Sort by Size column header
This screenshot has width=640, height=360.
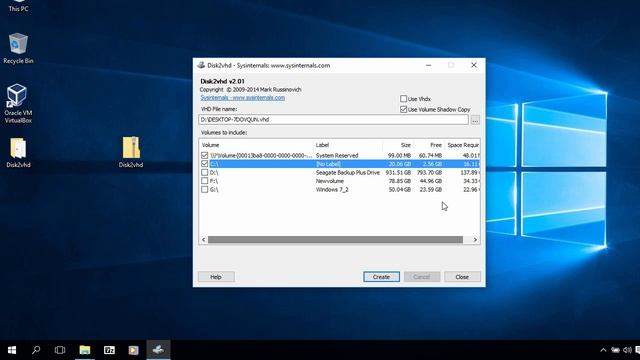398,145
